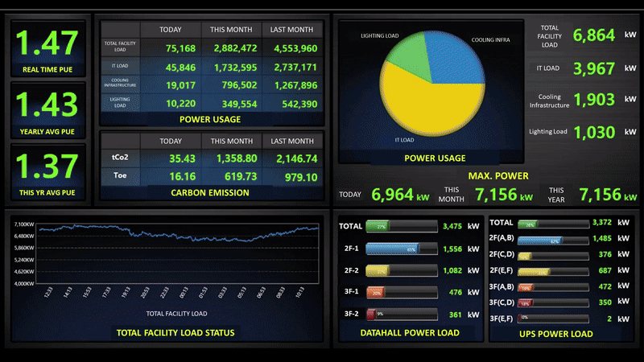The width and height of the screenshot is (644, 362).
Task: Click This Month header in Power Usage table
Action: pos(233,29)
